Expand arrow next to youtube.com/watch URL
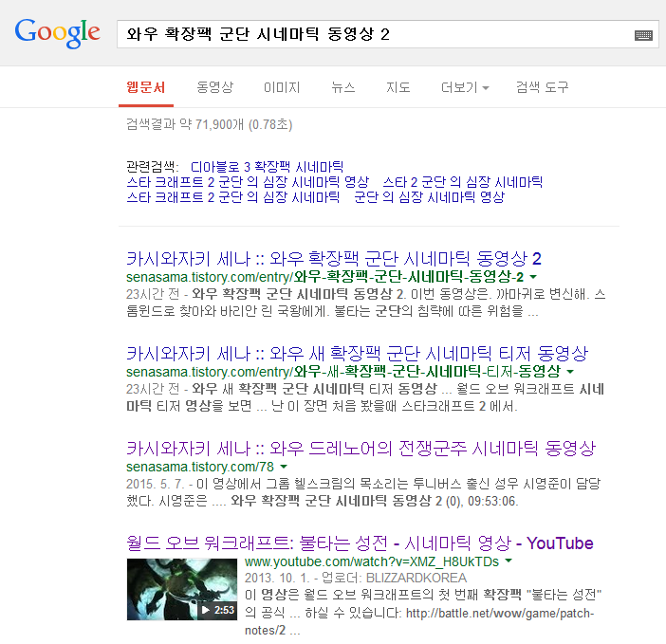Viewport: 666px width, 644px height. 509,561
